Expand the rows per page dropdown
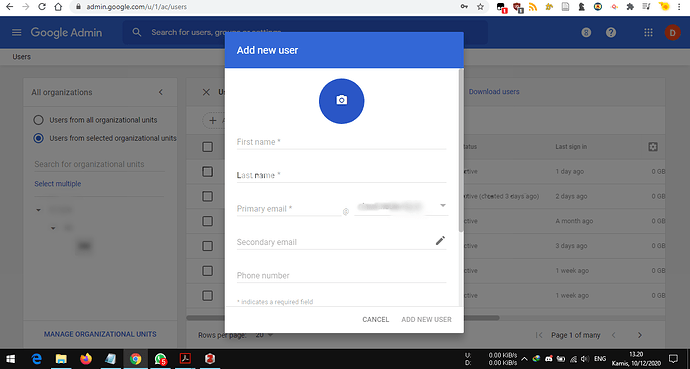Screen dimensions: 690x369 pos(264,335)
